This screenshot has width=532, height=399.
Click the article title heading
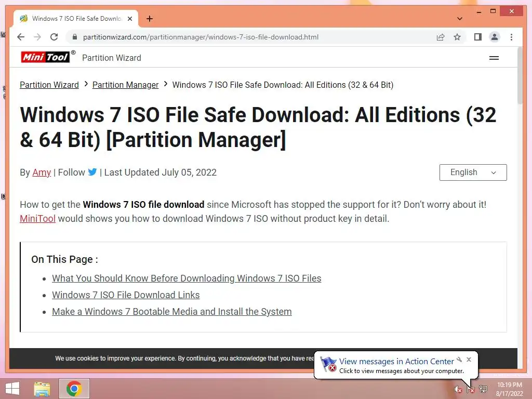(258, 127)
